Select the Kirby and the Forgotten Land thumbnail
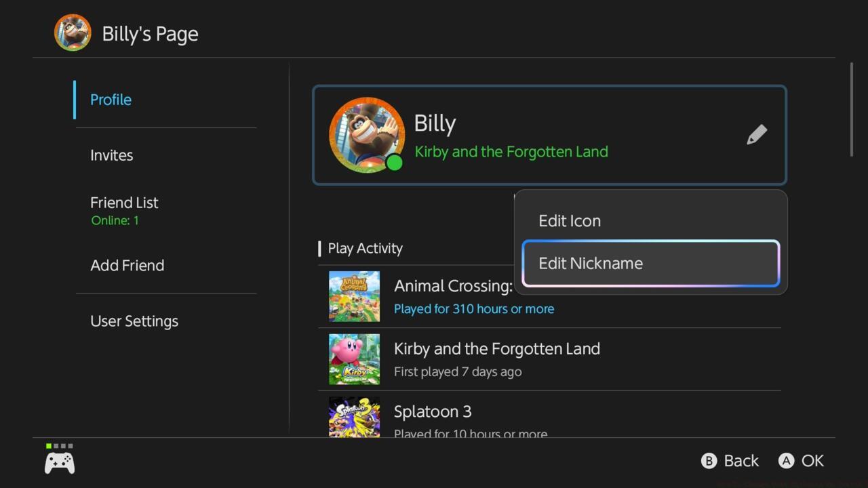The height and width of the screenshot is (488, 868). coord(354,359)
